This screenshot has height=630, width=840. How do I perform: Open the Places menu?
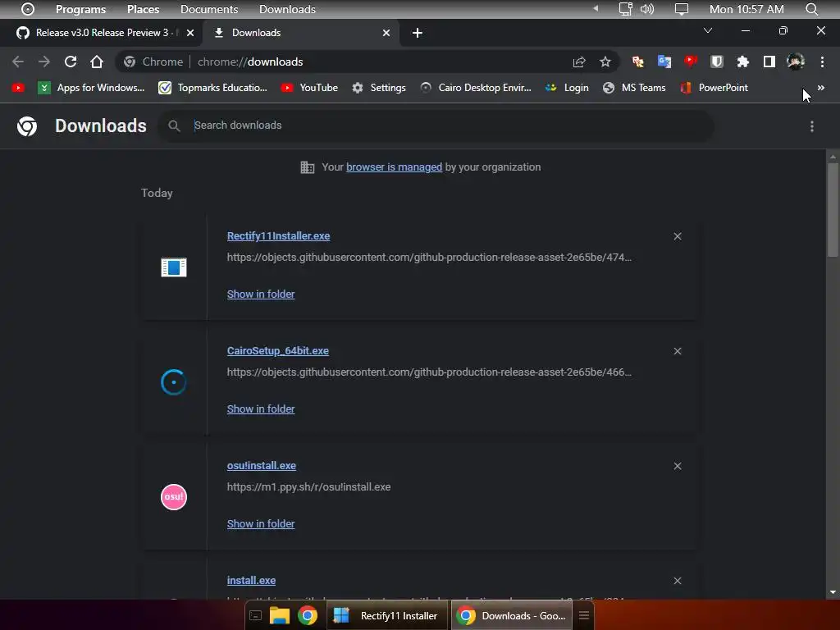click(x=143, y=9)
